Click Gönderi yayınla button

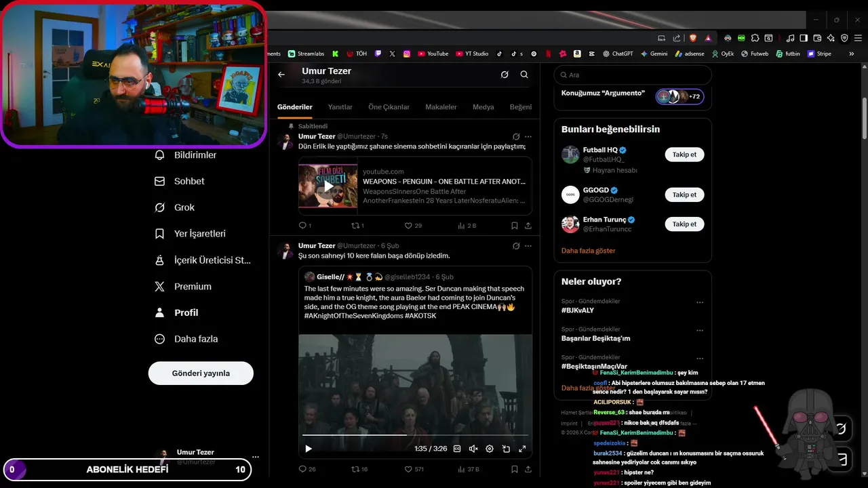point(201,373)
